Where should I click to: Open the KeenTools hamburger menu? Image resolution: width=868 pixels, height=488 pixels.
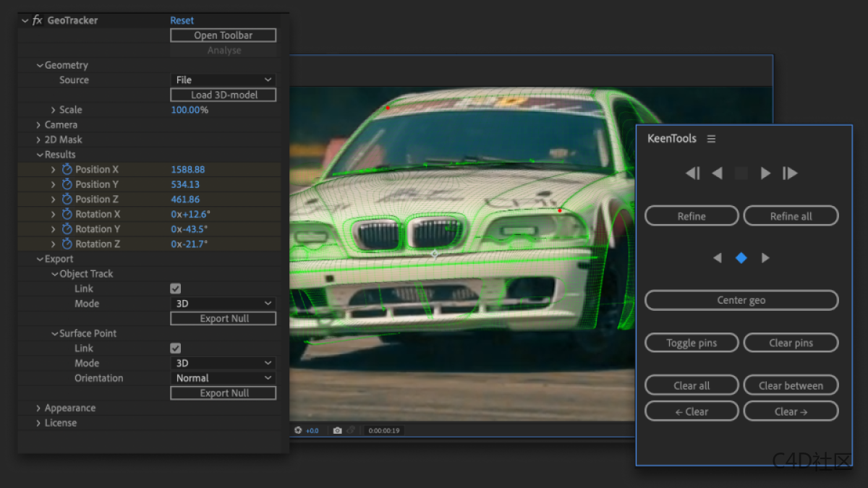tap(711, 138)
